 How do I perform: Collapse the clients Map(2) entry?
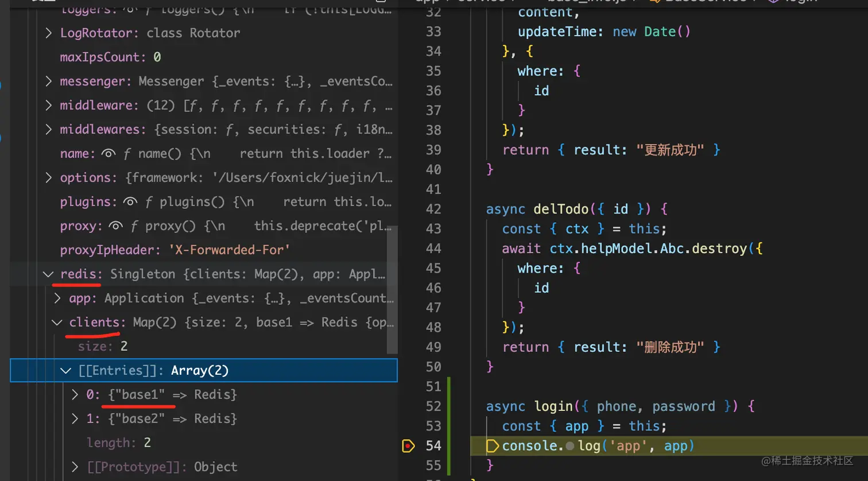[57, 323]
